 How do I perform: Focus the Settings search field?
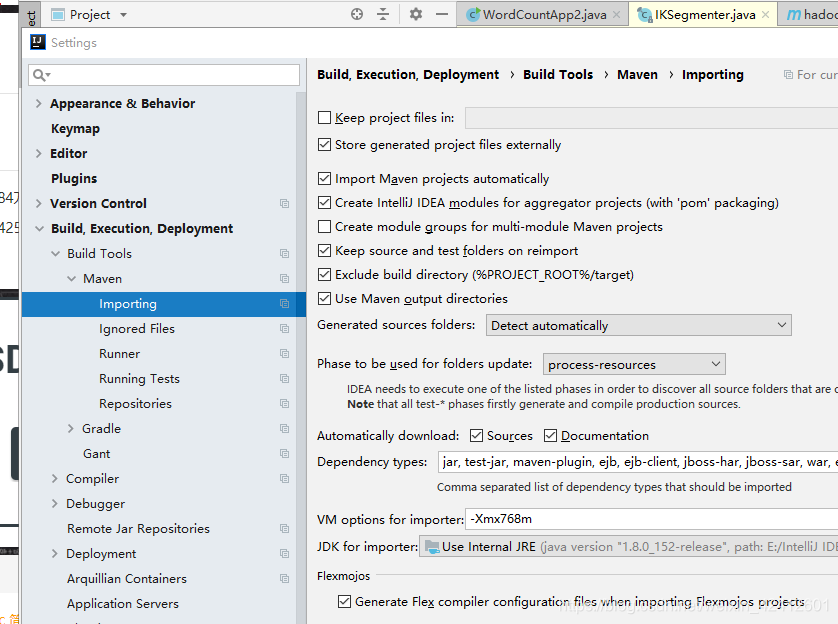[164, 75]
